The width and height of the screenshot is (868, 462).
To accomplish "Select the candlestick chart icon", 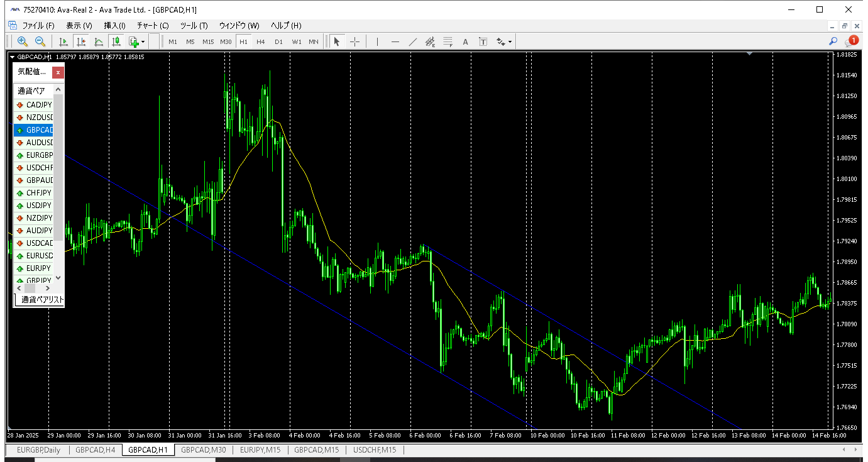I will (116, 41).
